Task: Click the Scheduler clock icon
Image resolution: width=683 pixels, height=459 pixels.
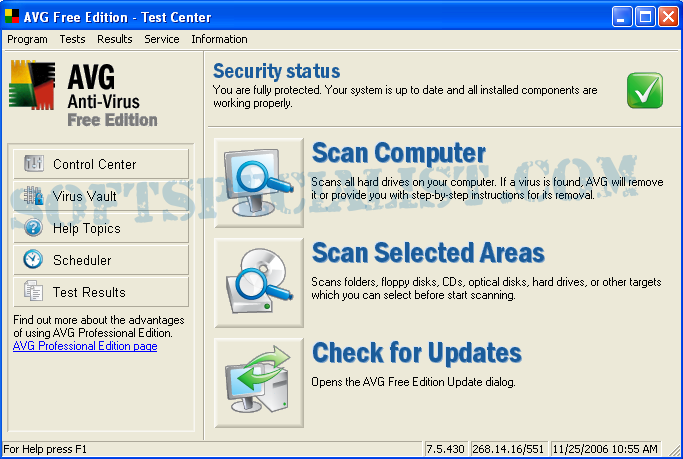Action: click(x=34, y=260)
